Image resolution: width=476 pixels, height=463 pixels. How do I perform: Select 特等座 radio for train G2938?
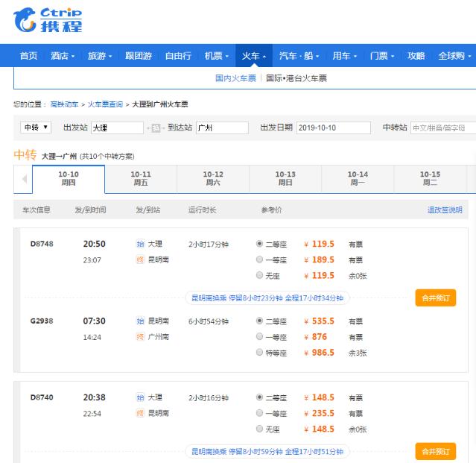click(x=259, y=353)
